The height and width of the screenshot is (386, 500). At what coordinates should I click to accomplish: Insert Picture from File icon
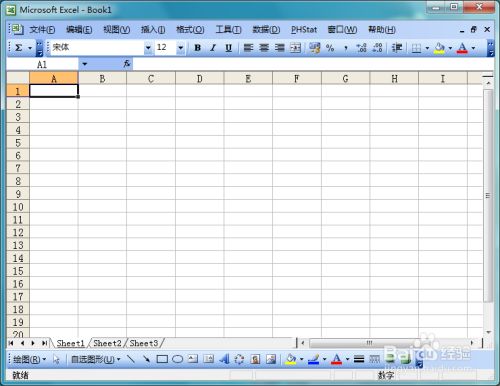[271, 359]
